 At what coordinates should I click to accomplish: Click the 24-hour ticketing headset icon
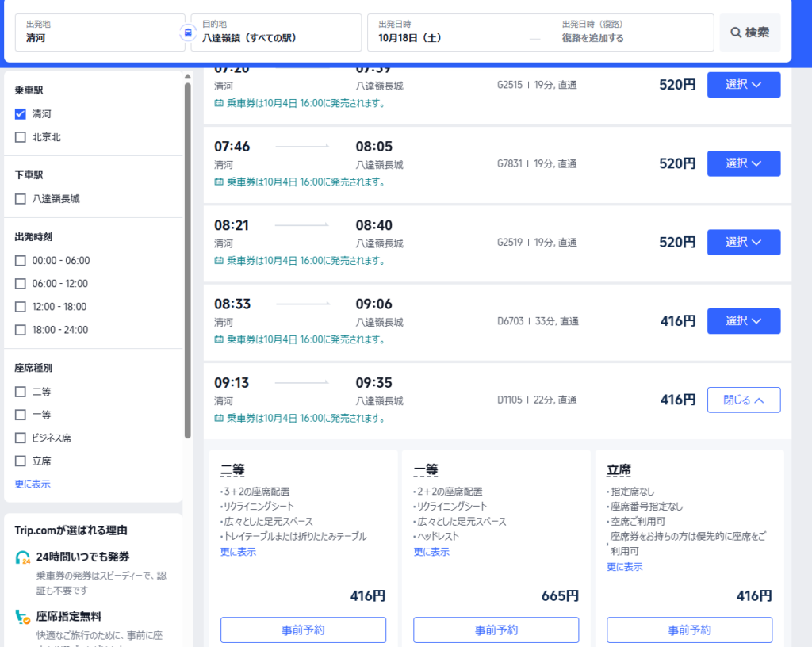(x=23, y=557)
